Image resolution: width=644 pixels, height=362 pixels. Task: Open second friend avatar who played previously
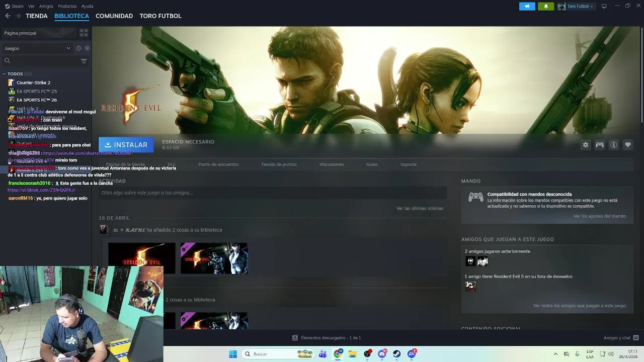(482, 261)
